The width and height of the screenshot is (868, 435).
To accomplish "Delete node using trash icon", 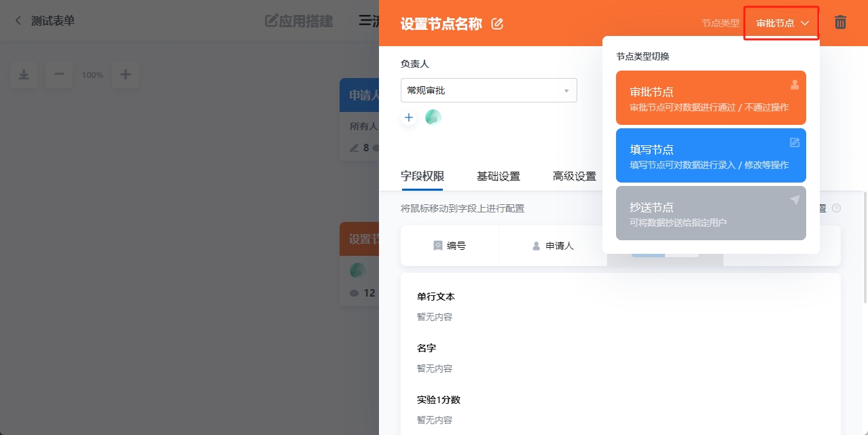I will coord(840,22).
